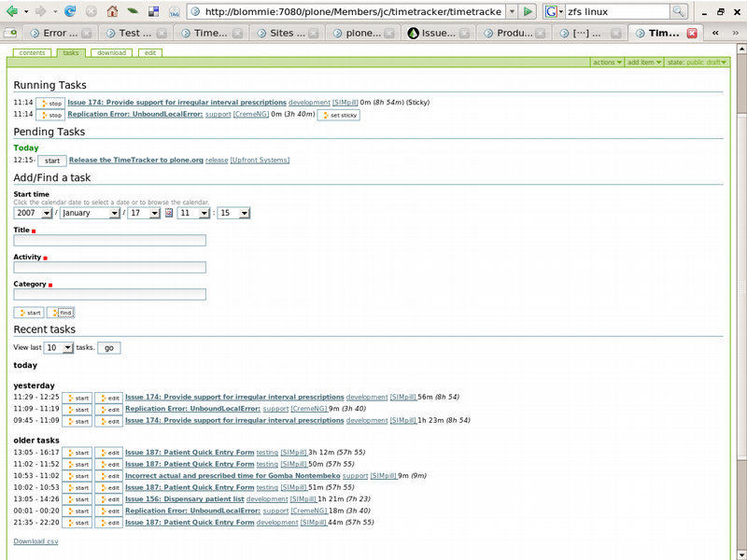
Task: Close the active TimeTracker browser tab
Action: pyautogui.click(x=692, y=33)
